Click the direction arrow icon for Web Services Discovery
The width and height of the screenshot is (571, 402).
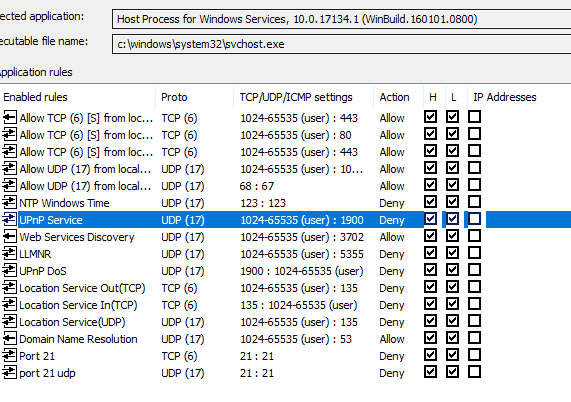point(9,237)
